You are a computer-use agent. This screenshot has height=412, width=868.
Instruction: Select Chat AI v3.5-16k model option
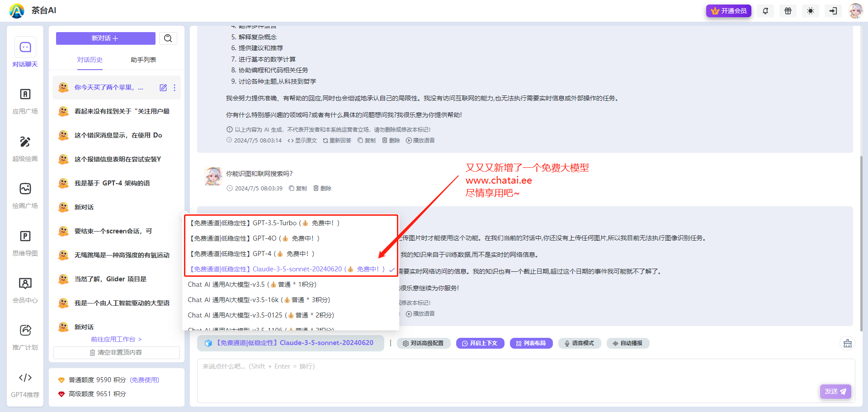[291, 300]
